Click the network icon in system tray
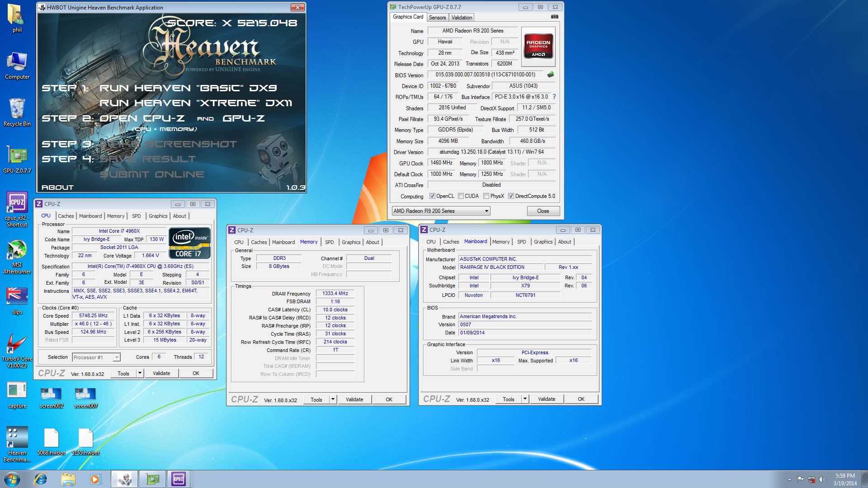Screen dimensions: 868x488 [x=811, y=479]
